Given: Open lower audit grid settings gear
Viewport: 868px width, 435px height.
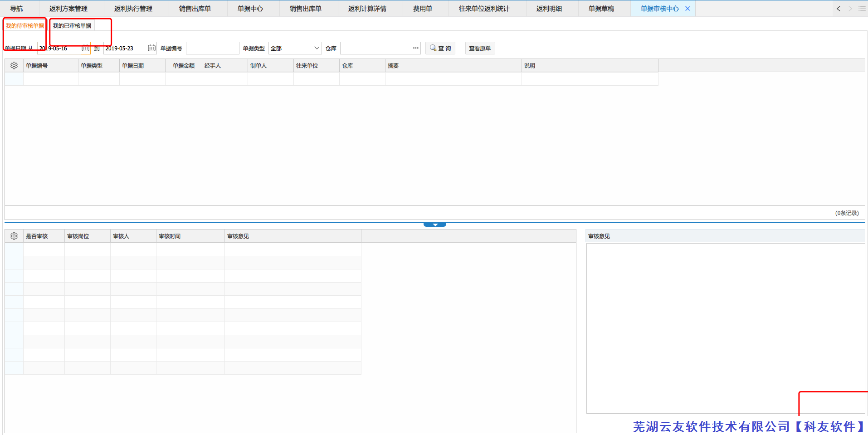Looking at the screenshot, I should pyautogui.click(x=14, y=236).
